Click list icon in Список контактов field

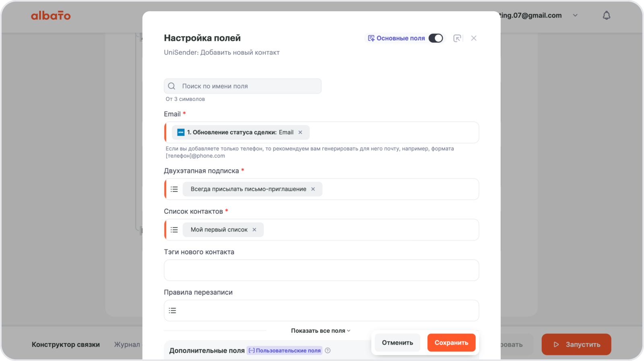tap(174, 230)
